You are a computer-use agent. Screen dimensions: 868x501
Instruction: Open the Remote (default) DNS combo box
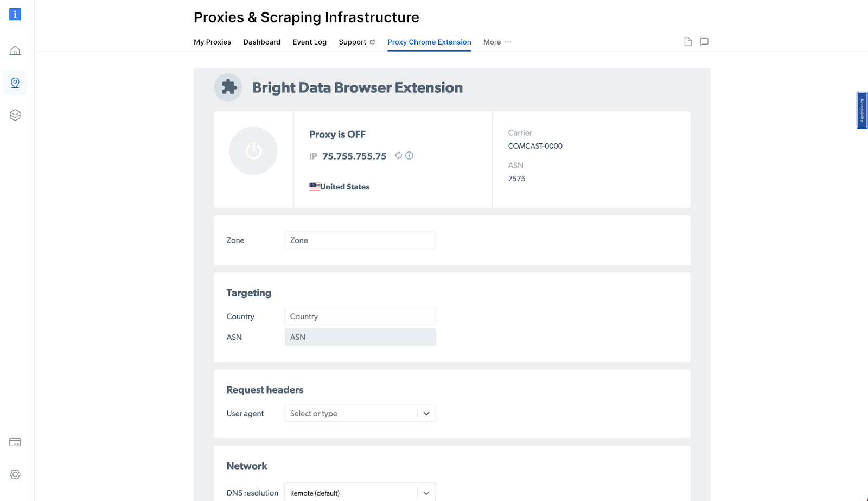tap(360, 492)
